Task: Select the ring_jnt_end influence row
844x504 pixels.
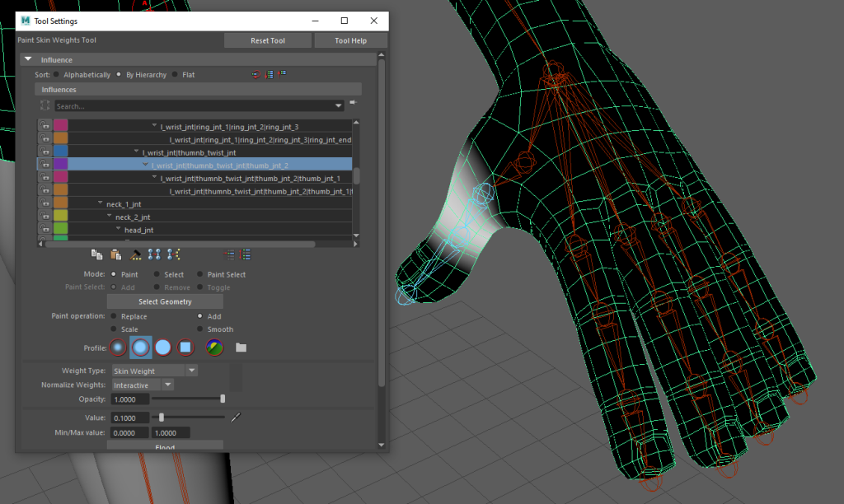Action: pos(195,139)
